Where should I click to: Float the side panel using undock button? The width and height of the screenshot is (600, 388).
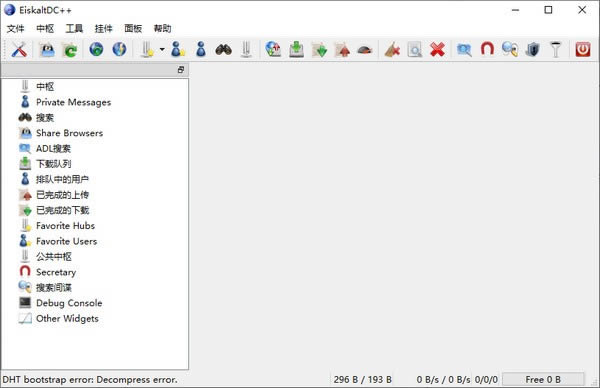coord(181,70)
